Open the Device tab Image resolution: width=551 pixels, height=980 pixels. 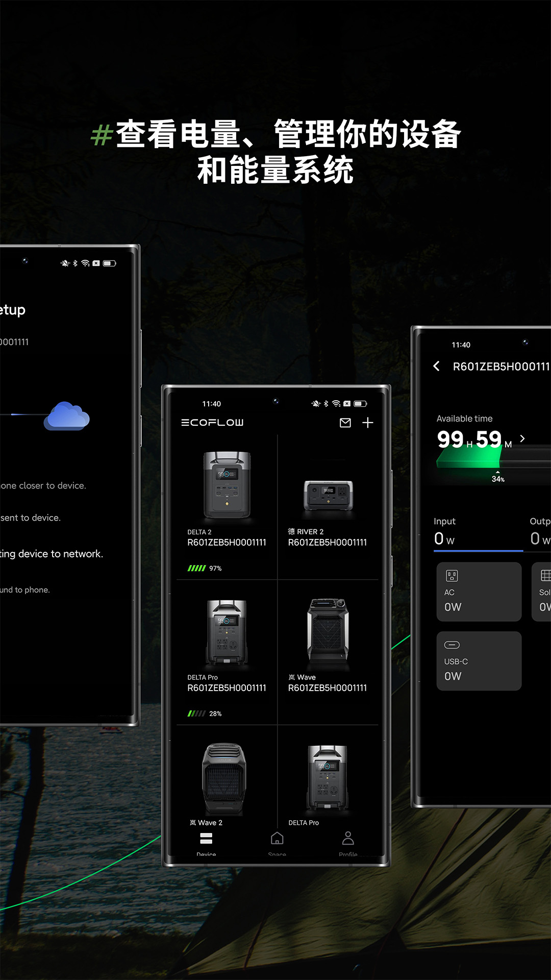coord(206,842)
